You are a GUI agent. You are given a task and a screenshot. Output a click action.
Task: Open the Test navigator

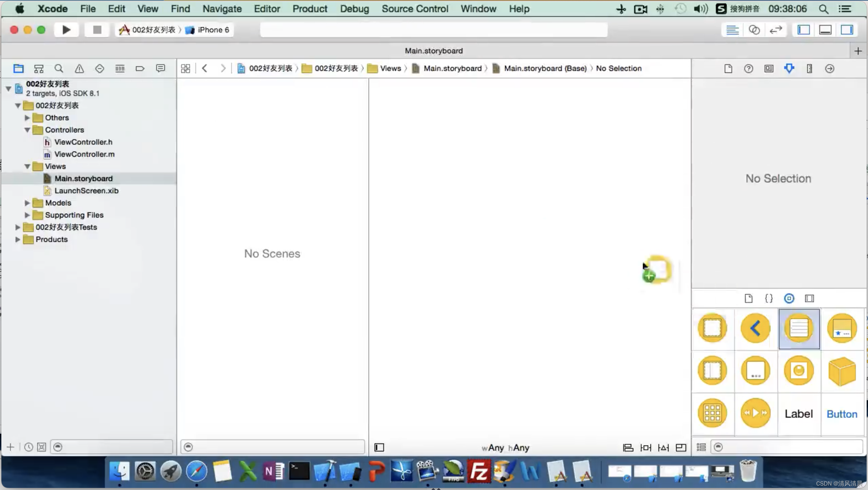point(99,69)
